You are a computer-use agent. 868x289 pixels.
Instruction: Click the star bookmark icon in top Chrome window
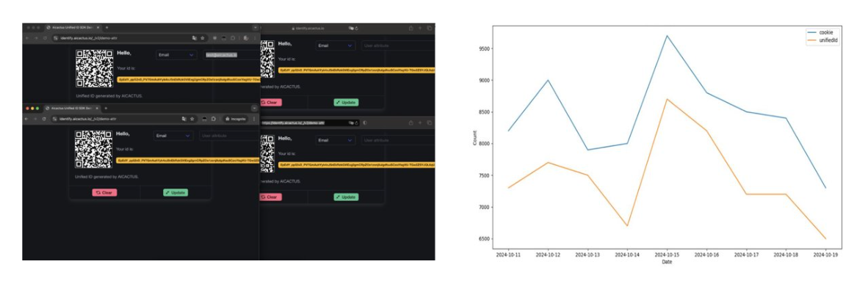point(203,38)
